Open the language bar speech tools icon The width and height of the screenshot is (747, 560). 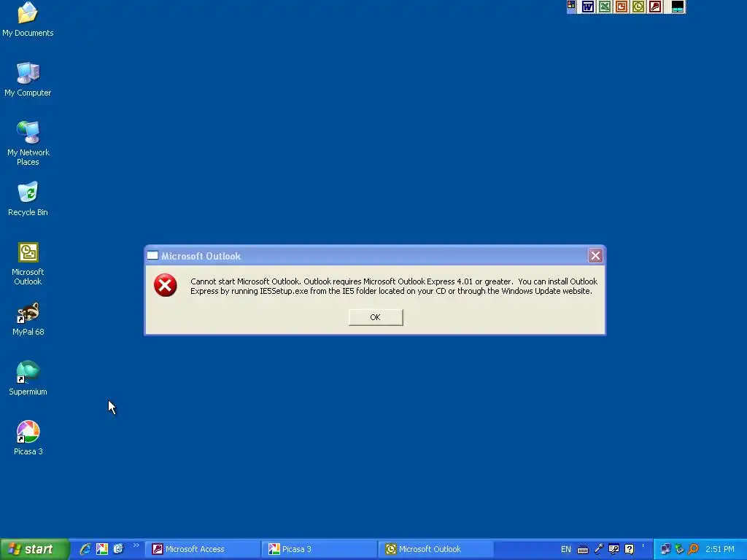[x=614, y=550]
